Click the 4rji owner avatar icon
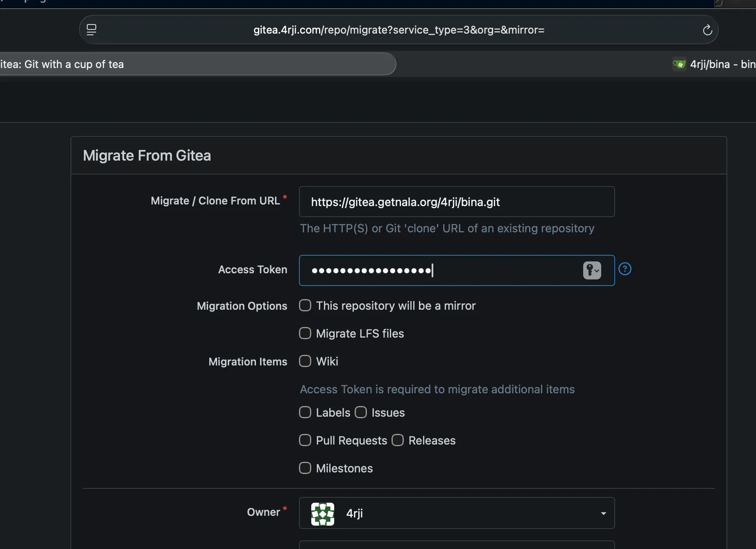This screenshot has height=549, width=756. coord(323,513)
